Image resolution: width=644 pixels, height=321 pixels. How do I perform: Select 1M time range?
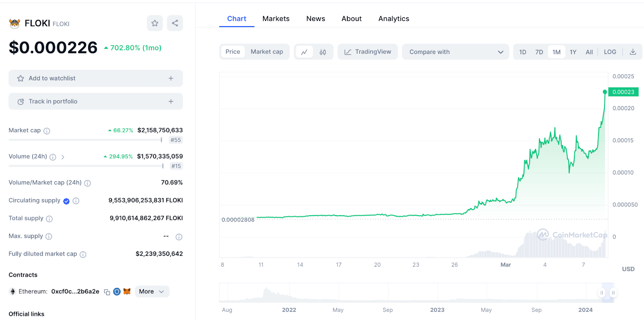coord(557,52)
